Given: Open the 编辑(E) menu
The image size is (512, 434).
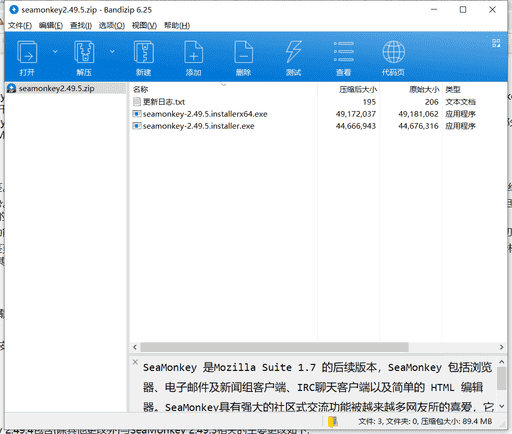Looking at the screenshot, I should 51,26.
